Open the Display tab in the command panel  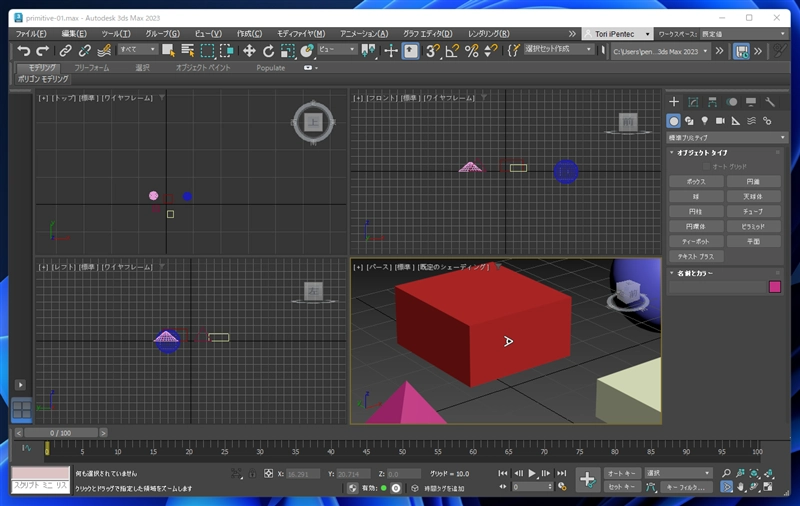tap(751, 102)
